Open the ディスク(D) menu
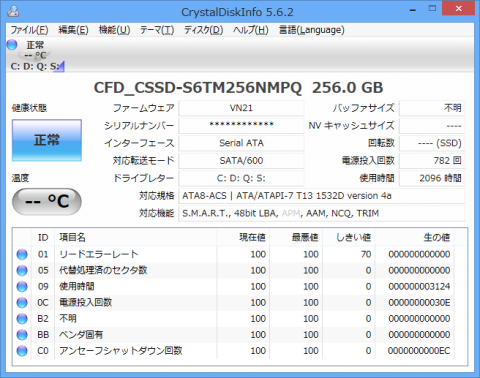 pos(203,30)
